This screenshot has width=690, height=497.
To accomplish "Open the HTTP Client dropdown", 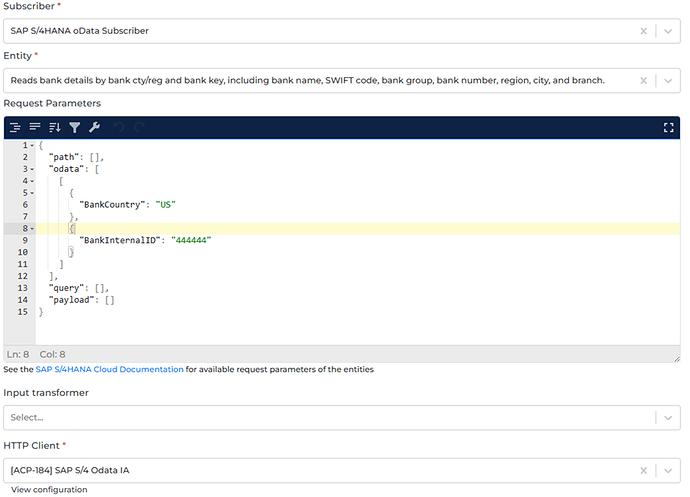I will pyautogui.click(x=668, y=471).
